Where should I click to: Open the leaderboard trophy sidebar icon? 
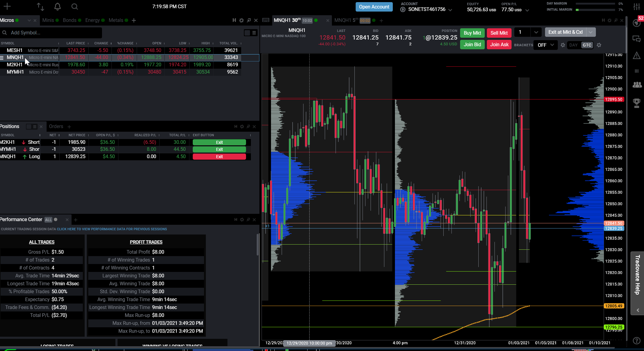tap(637, 103)
